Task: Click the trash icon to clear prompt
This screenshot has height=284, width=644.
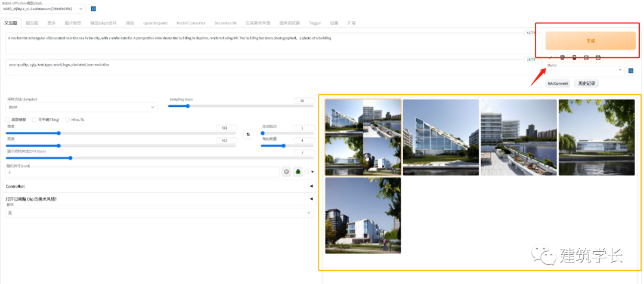Action: tap(562, 57)
